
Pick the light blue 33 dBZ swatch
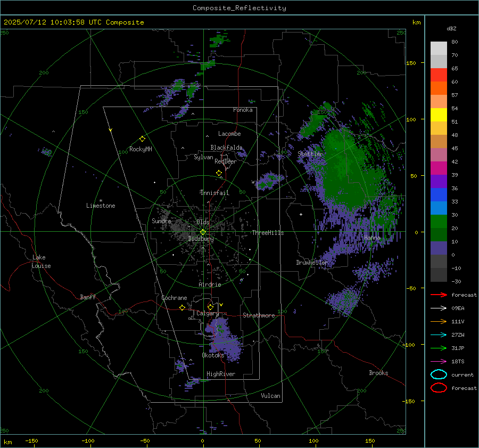click(439, 208)
